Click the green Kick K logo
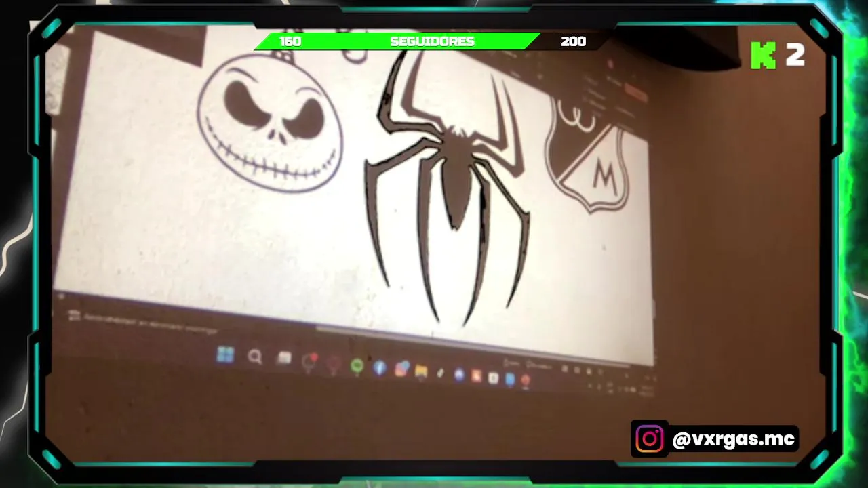The height and width of the screenshot is (488, 868). pyautogui.click(x=763, y=56)
